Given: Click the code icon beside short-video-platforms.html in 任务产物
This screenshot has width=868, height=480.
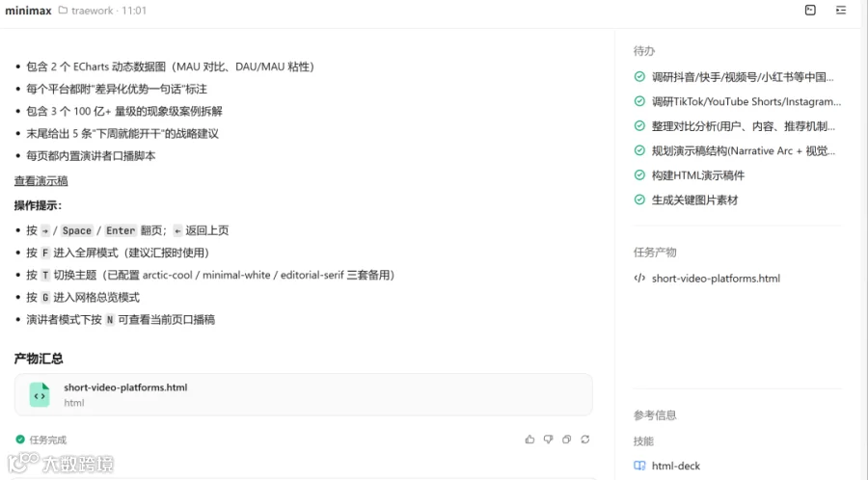Looking at the screenshot, I should point(639,279).
